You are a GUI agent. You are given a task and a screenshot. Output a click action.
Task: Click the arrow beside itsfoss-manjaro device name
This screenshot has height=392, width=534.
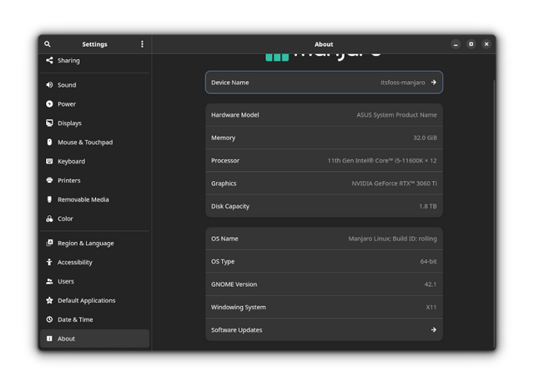point(433,83)
